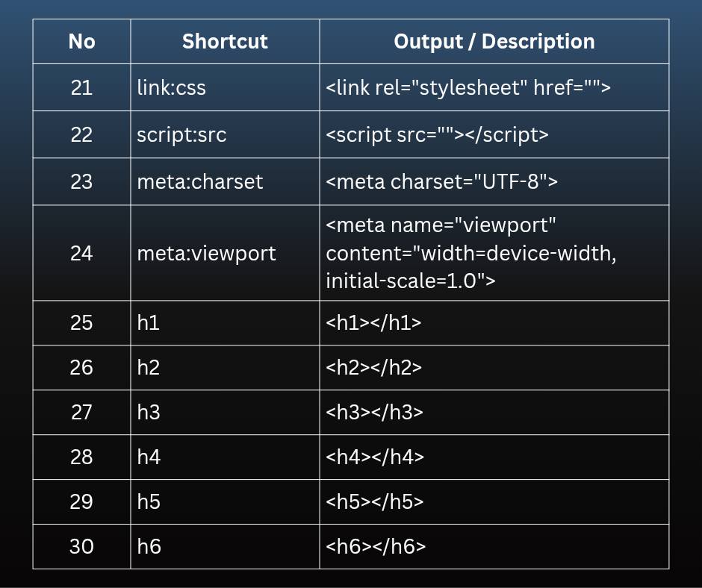The width and height of the screenshot is (702, 588).
Task: Click the 'Output / Description' column header
Action: [494, 41]
